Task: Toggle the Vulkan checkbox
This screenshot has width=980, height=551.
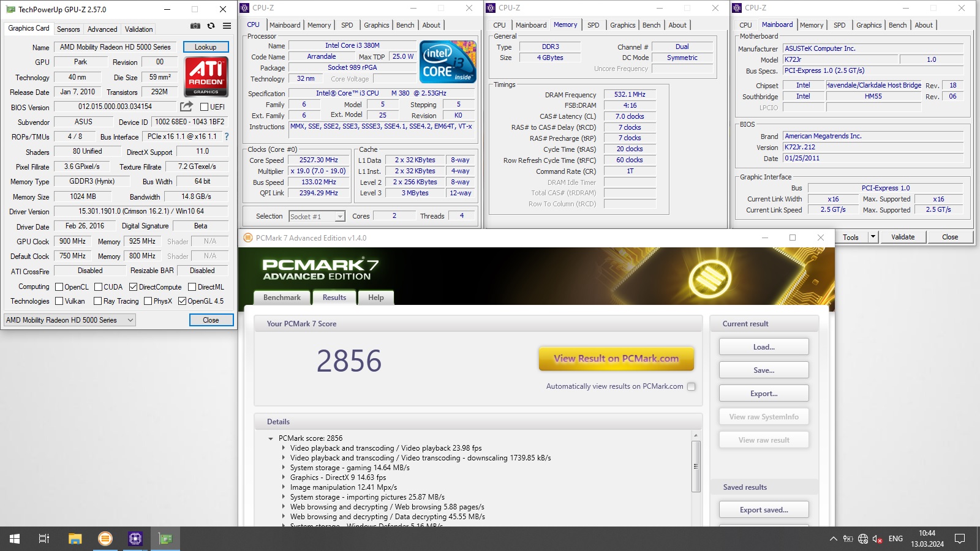Action: coord(59,301)
